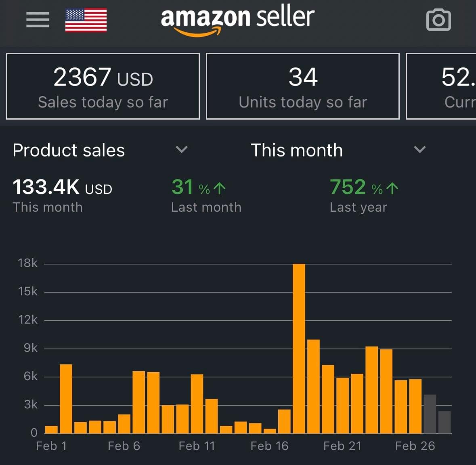The width and height of the screenshot is (476, 465).
Task: Open the Units today so far card
Action: pyautogui.click(x=303, y=86)
